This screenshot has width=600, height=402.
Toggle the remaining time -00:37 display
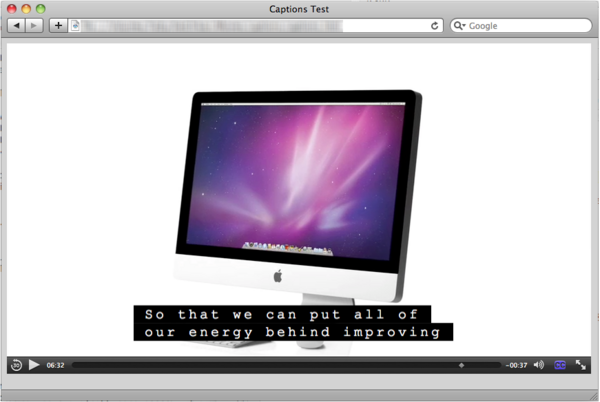coord(516,365)
